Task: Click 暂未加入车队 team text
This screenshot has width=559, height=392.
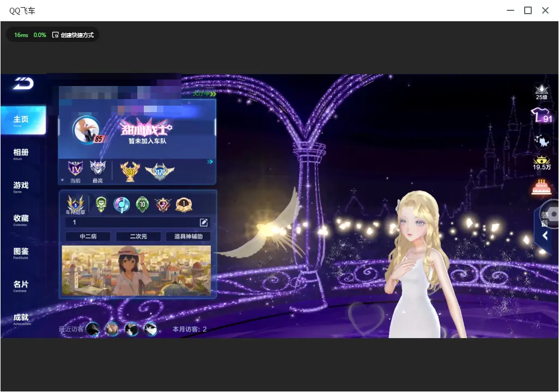Action: pyautogui.click(x=147, y=141)
